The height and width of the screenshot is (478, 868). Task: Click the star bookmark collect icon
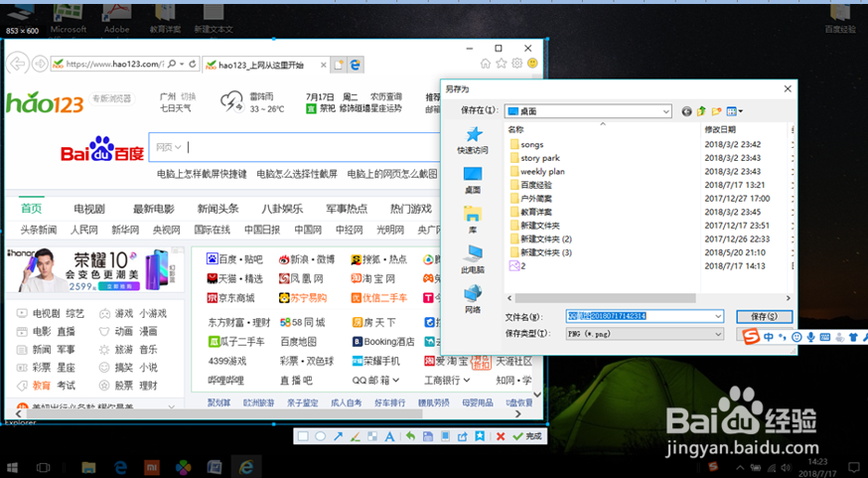point(480,436)
